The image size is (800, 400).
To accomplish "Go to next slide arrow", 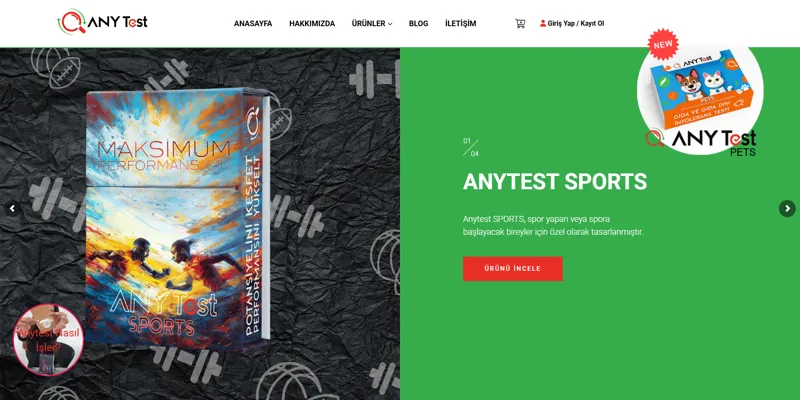I will pos(787,208).
